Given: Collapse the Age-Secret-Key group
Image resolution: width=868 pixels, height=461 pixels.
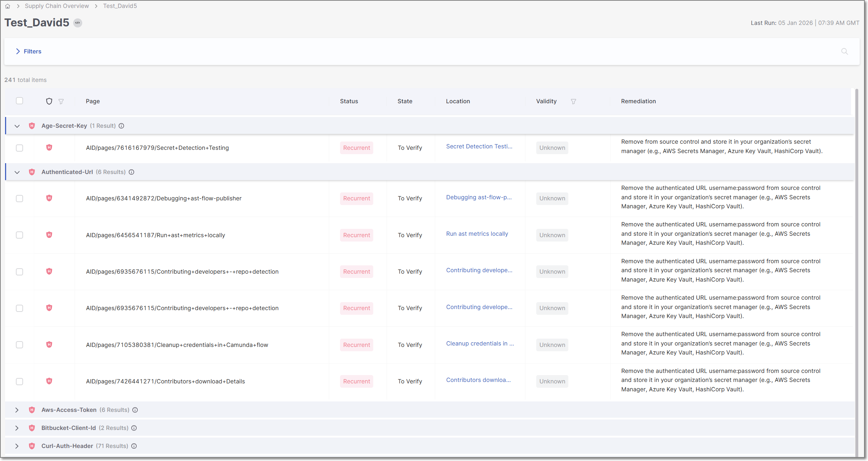Looking at the screenshot, I should [x=17, y=126].
